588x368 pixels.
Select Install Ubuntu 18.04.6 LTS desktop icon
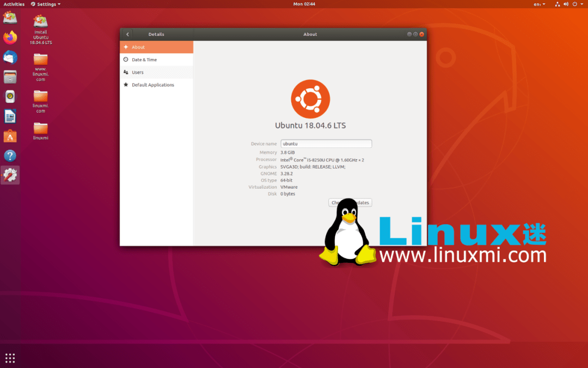pos(41,29)
